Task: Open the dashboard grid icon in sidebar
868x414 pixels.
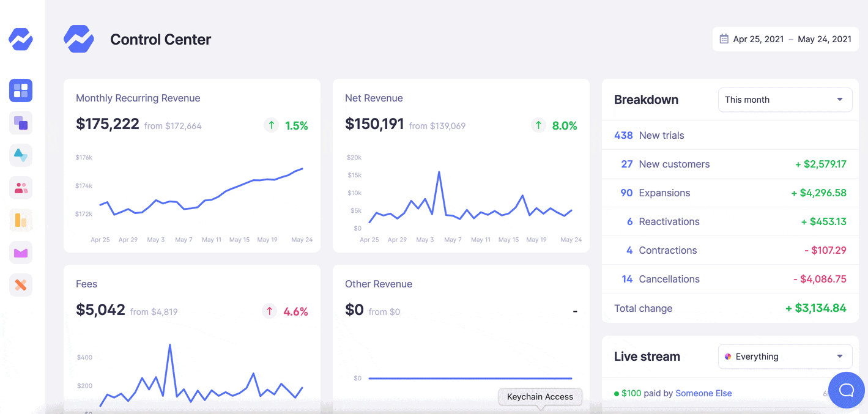Action: (x=21, y=91)
